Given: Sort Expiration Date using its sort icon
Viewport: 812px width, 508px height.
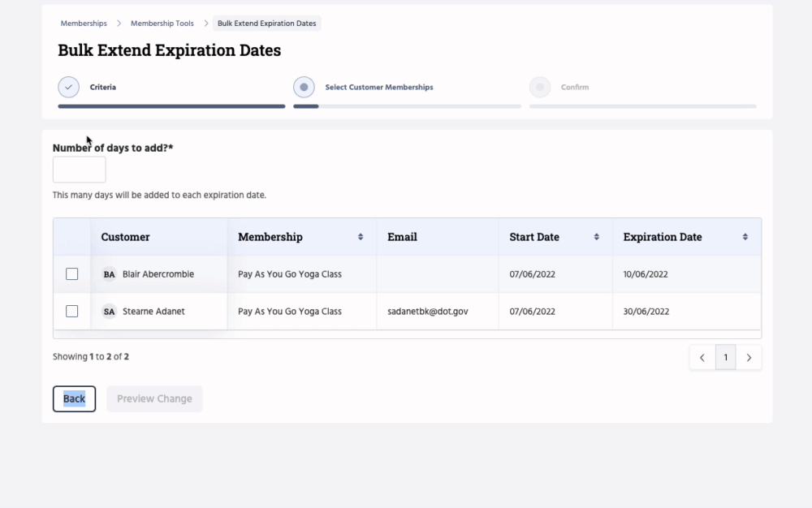Looking at the screenshot, I should 745,236.
